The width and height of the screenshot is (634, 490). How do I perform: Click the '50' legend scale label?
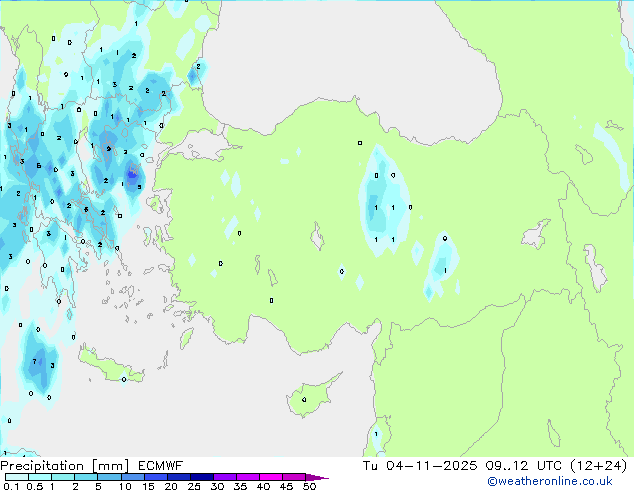tap(310, 486)
